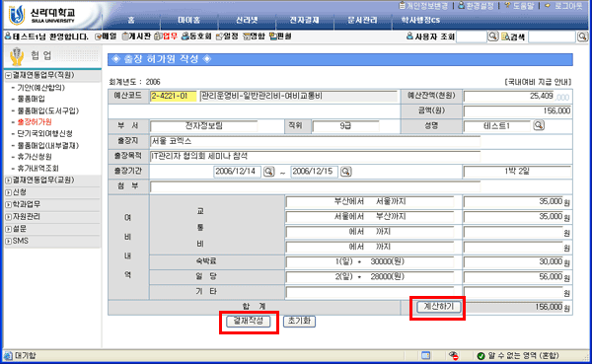Open 휴가신청원 in the sidebar
The height and width of the screenshot is (364, 592).
tap(35, 157)
